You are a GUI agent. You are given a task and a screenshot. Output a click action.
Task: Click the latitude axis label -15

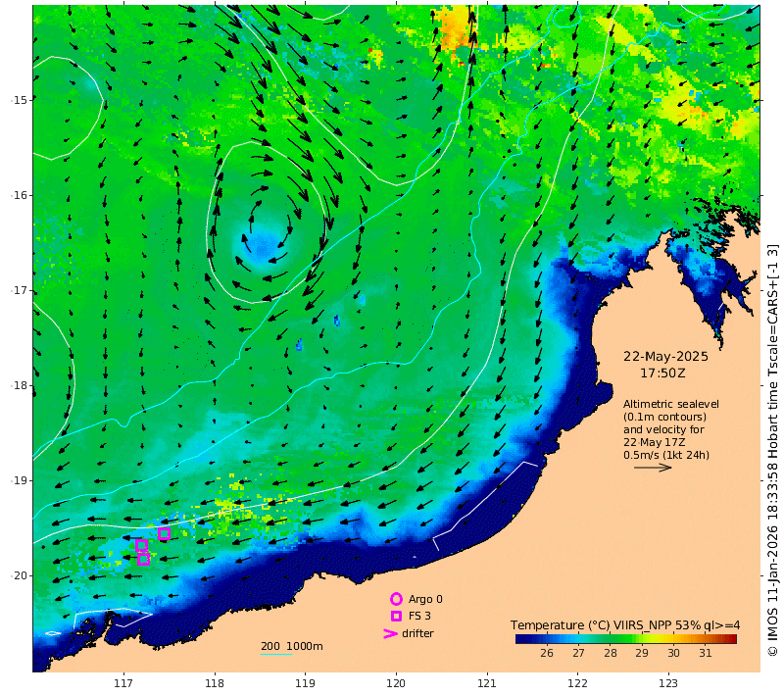coord(19,100)
